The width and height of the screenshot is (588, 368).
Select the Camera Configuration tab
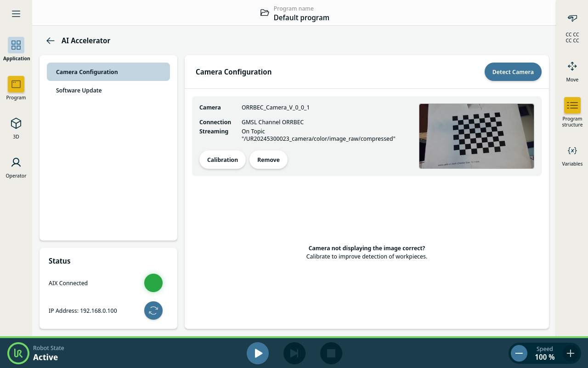[x=108, y=72]
